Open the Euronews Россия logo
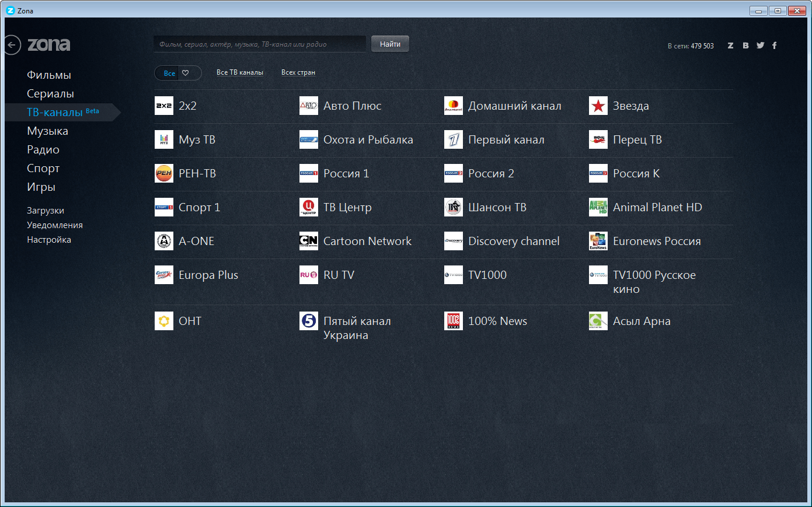812x507 pixels. click(598, 241)
